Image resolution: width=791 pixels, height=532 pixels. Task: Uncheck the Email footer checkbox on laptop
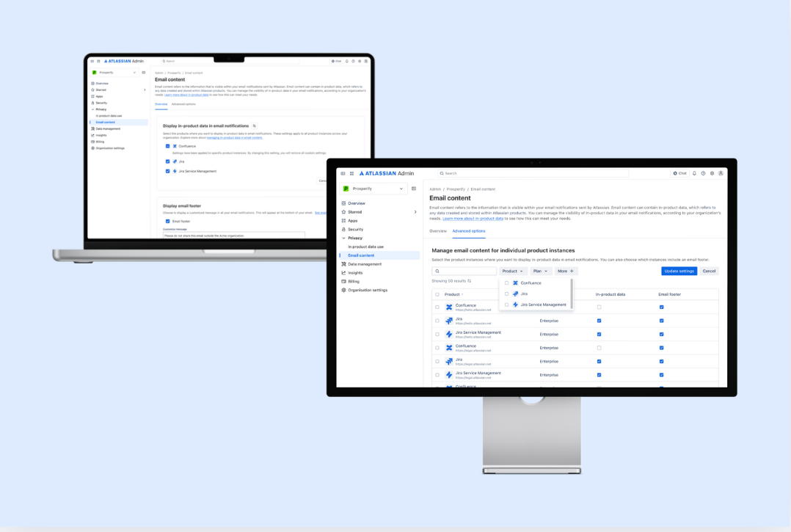click(167, 221)
